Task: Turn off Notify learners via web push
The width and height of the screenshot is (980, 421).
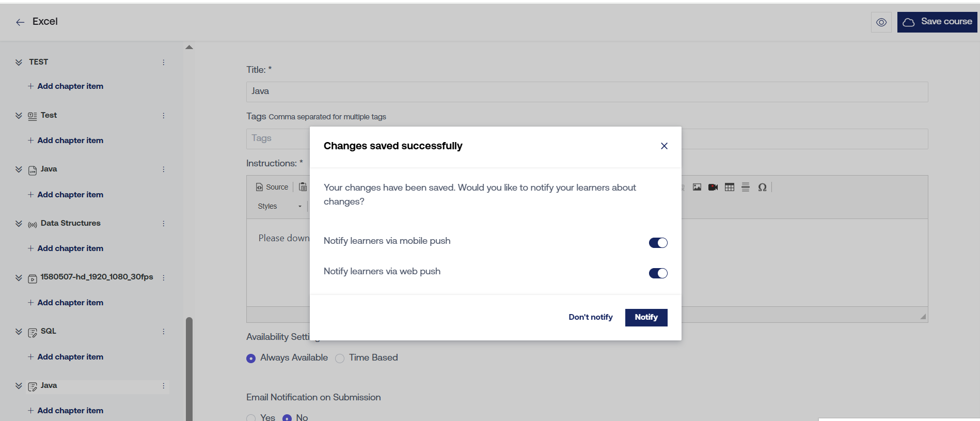Action: (x=658, y=273)
